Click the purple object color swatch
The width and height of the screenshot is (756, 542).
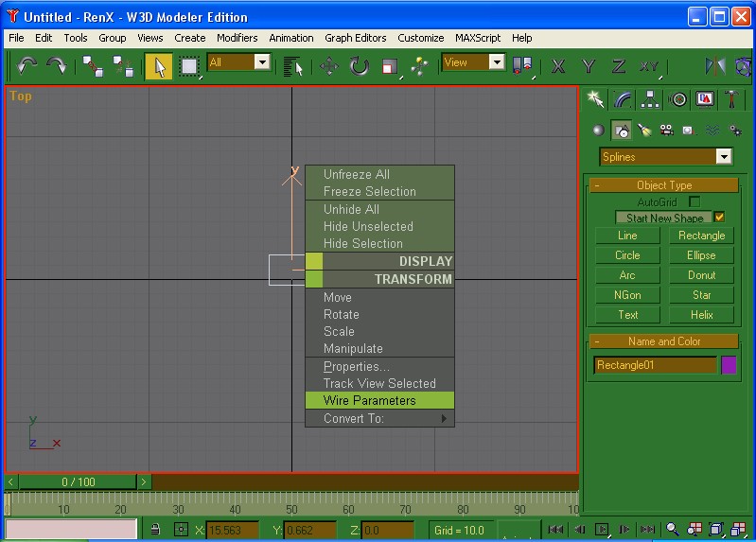pyautogui.click(x=729, y=365)
